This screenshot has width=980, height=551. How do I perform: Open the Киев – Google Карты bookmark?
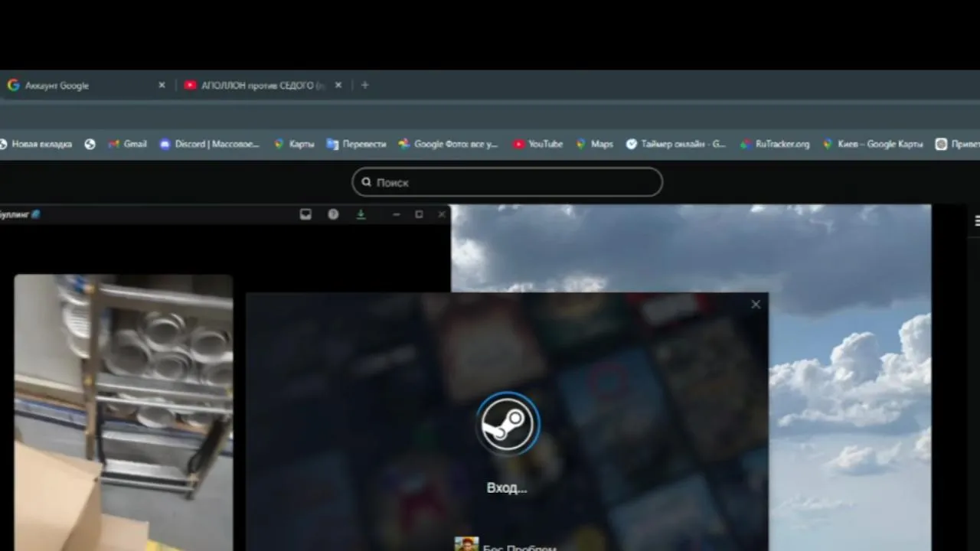click(x=873, y=144)
